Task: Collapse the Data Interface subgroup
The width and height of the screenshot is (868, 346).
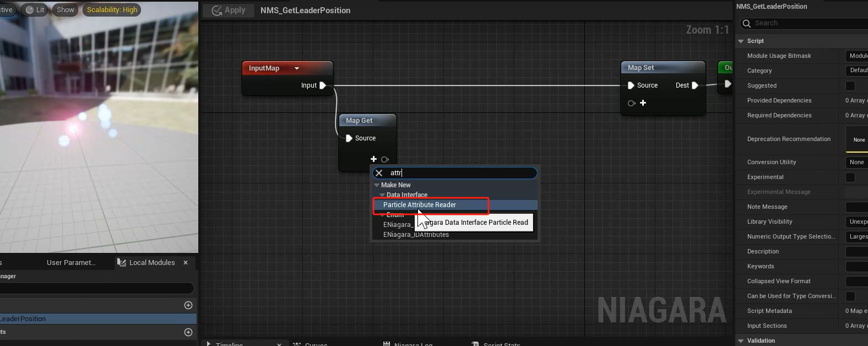Action: pos(382,195)
